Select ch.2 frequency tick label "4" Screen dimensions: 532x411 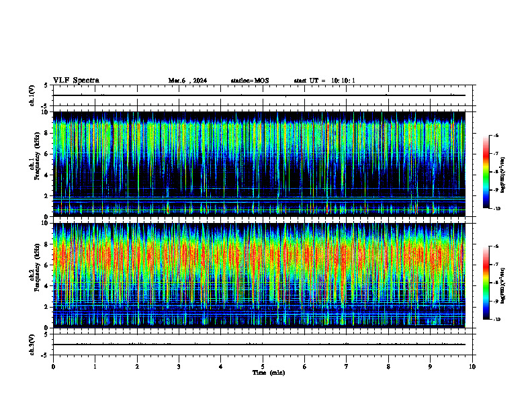pos(46,286)
